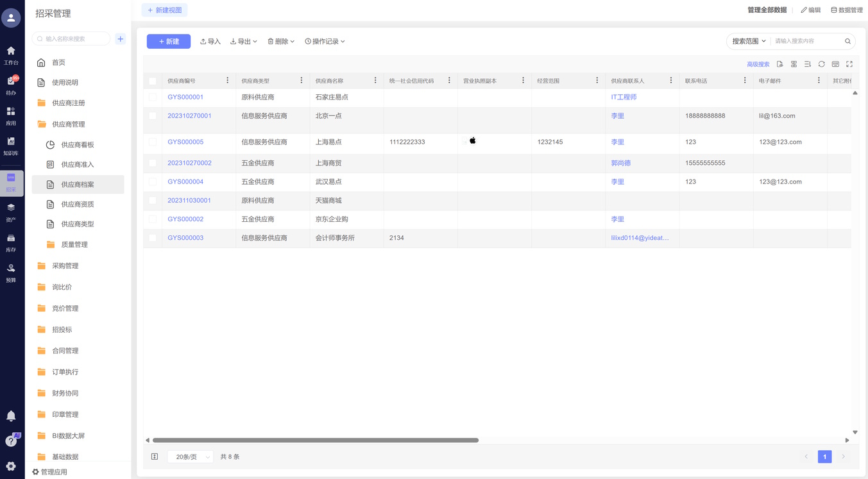Screen dimensions: 868x479
Task: Open the 库存 inventory sidebar icon
Action: point(11,242)
